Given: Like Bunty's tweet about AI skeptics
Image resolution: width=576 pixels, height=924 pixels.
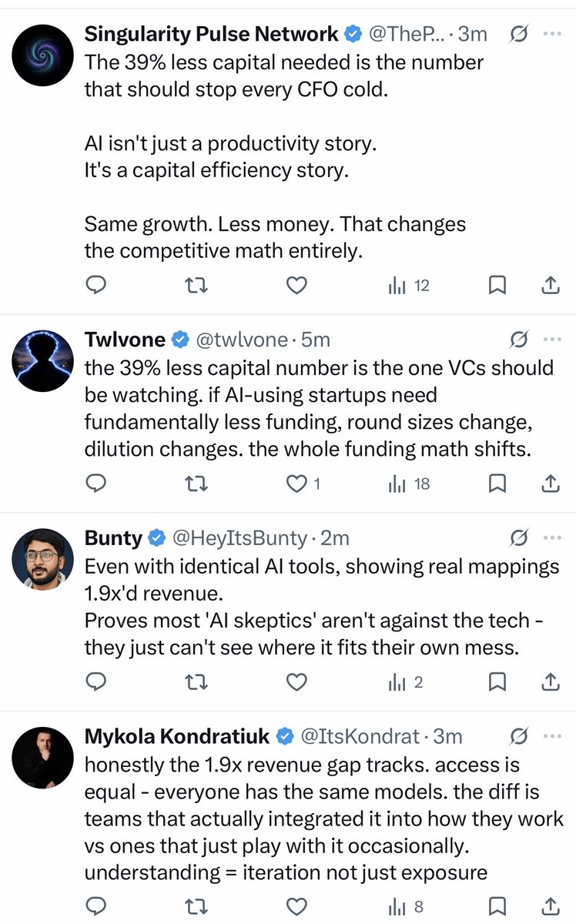Looking at the screenshot, I should click(x=296, y=681).
